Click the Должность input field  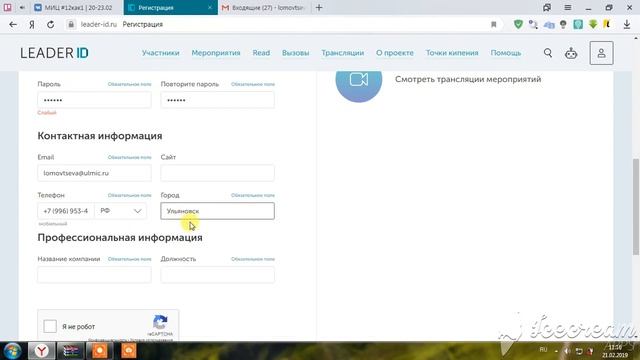[218, 275]
